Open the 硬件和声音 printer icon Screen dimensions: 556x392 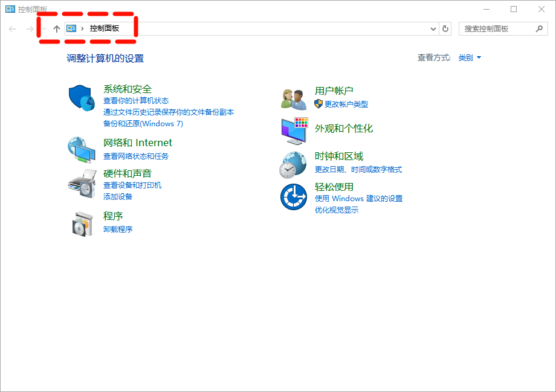(x=82, y=184)
